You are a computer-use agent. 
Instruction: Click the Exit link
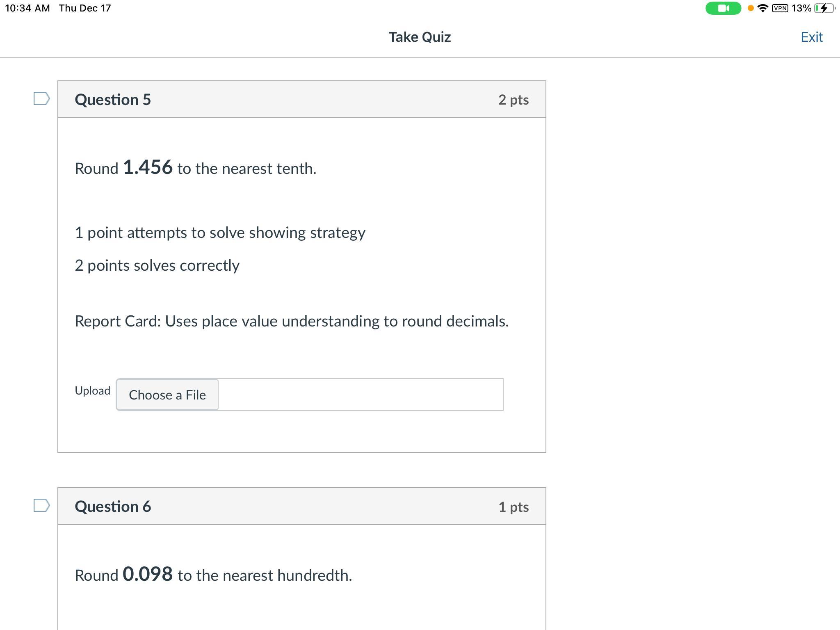(x=811, y=37)
